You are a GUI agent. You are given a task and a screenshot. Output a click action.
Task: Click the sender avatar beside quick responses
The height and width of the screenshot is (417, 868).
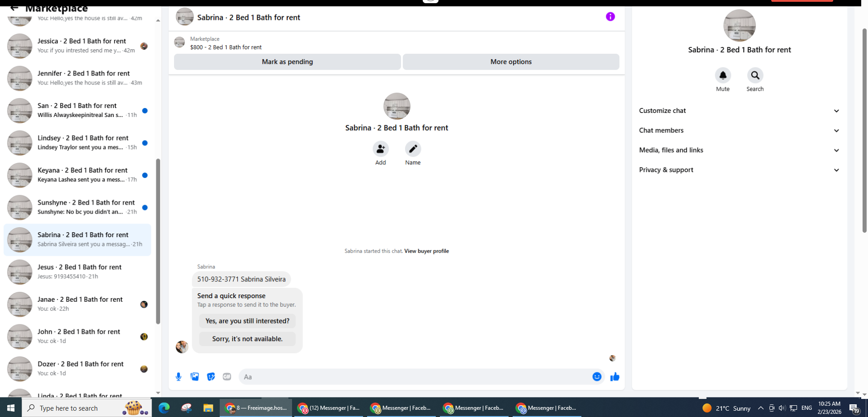click(x=182, y=347)
